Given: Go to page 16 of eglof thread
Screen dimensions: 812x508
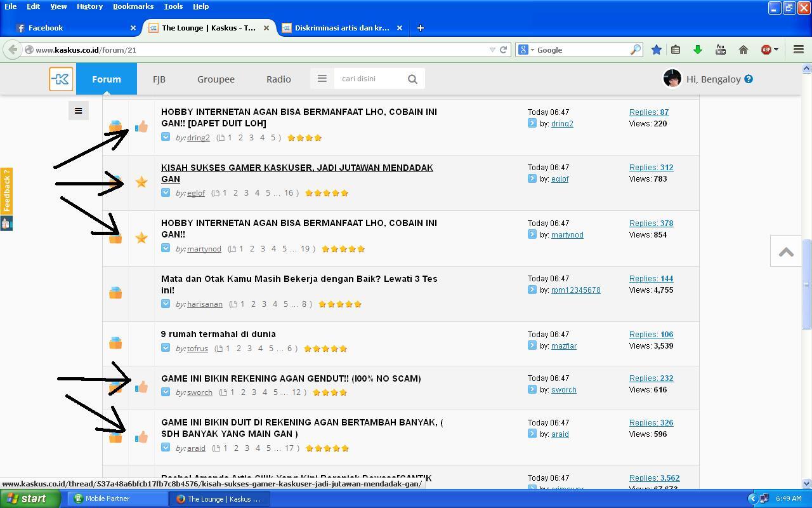Looking at the screenshot, I should [289, 193].
